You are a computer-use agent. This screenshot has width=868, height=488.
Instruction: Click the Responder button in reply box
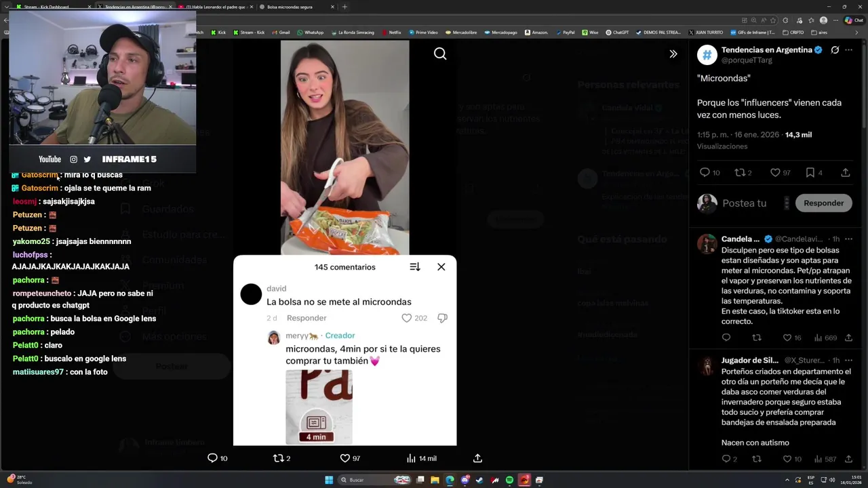click(x=823, y=203)
